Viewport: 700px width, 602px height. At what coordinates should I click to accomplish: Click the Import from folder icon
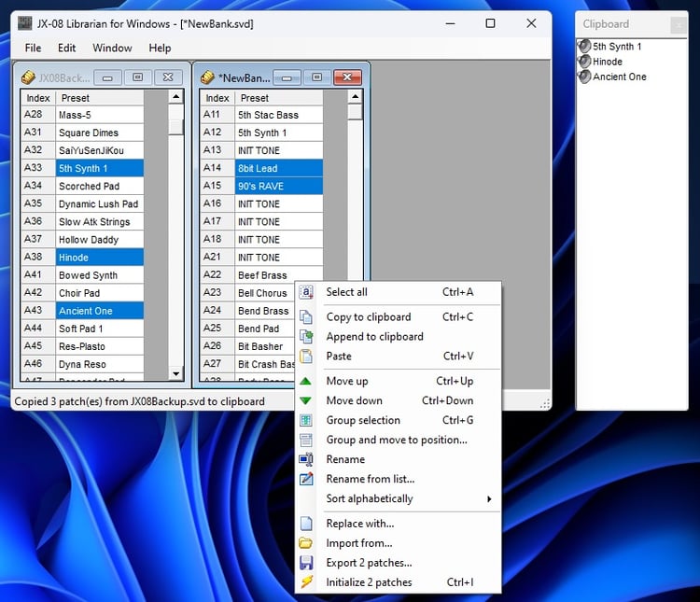point(306,543)
